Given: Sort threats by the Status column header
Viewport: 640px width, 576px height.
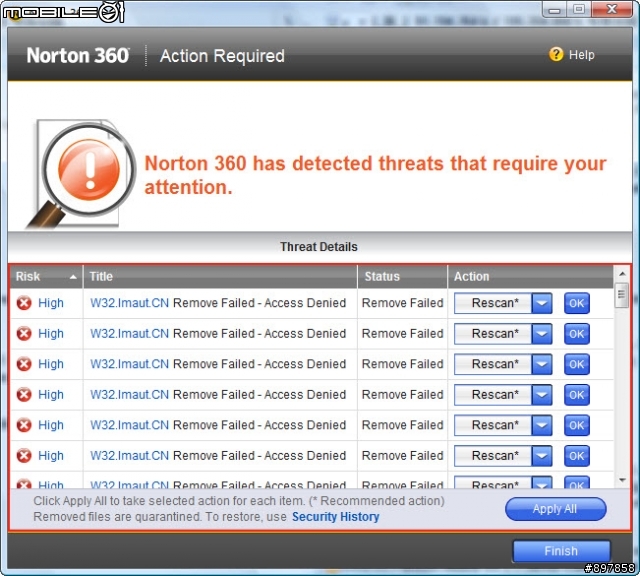Looking at the screenshot, I should 402,276.
